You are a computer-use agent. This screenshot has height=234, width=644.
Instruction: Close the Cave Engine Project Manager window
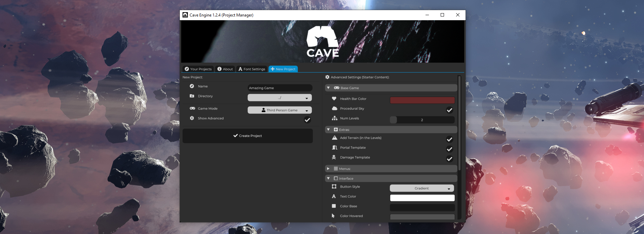point(458,15)
